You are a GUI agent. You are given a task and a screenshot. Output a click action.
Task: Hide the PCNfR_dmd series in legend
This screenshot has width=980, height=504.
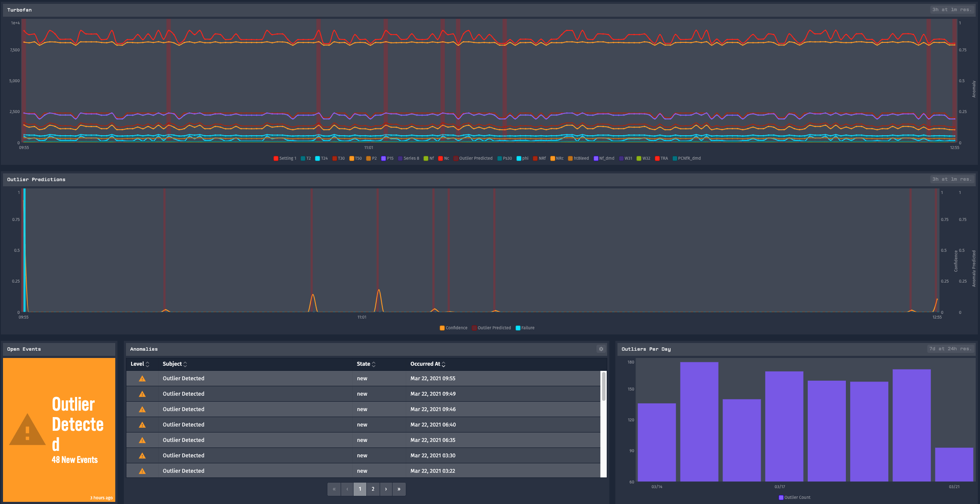click(x=686, y=158)
